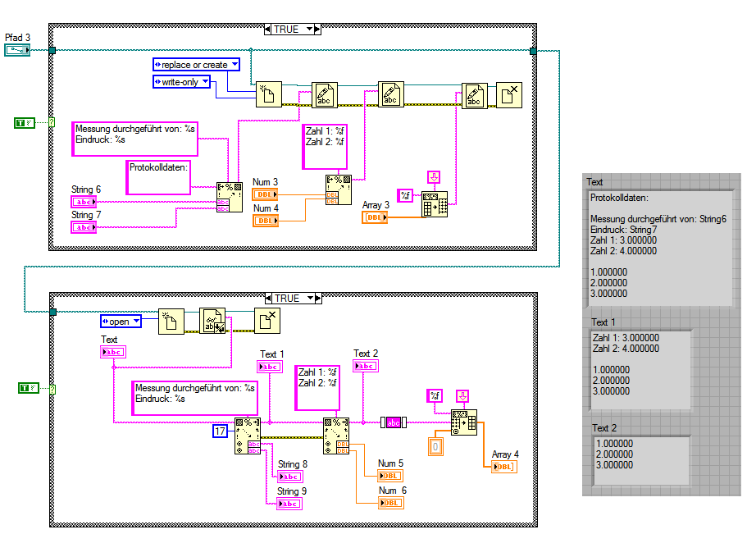The height and width of the screenshot is (534, 756).
Task: Click the upper case selector question-mark terminal
Action: coord(52,122)
